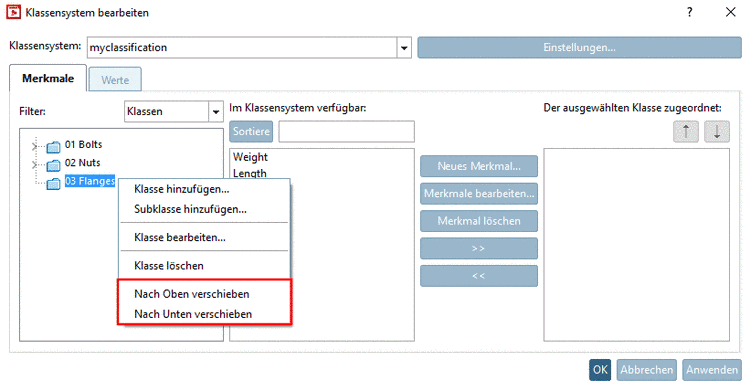Click Neues Merkmal... button

[x=479, y=166]
